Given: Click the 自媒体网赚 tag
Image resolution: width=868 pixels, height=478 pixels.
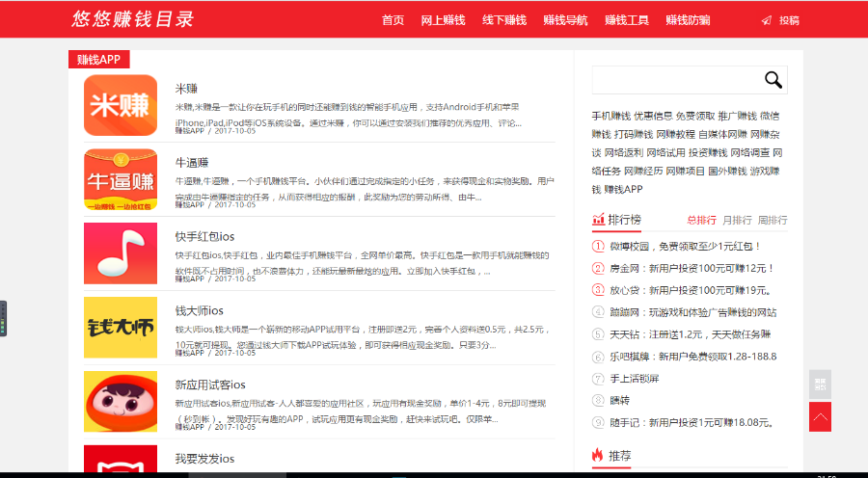Looking at the screenshot, I should pyautogui.click(x=723, y=135).
